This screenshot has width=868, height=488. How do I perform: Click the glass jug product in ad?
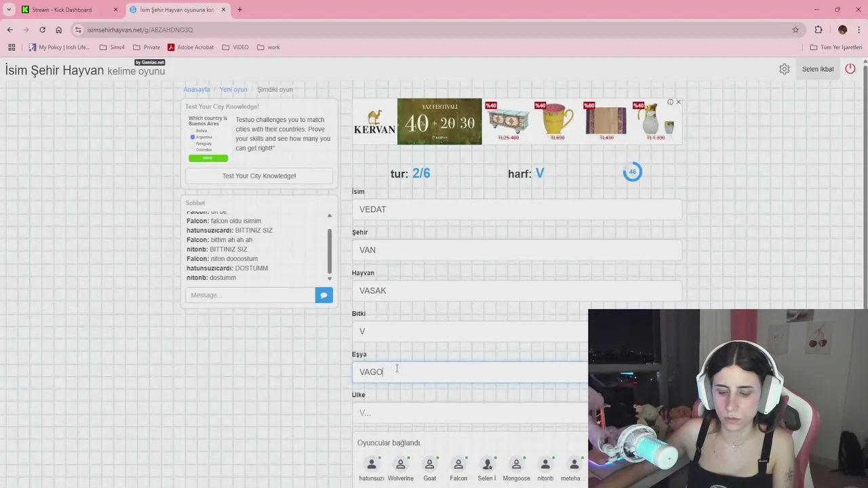pos(655,119)
